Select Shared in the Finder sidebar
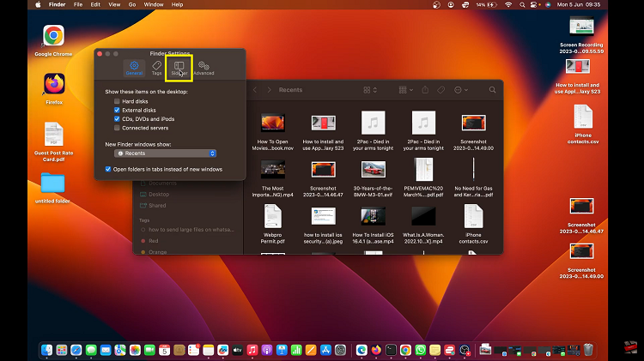This screenshot has width=644, height=361. coord(158,206)
